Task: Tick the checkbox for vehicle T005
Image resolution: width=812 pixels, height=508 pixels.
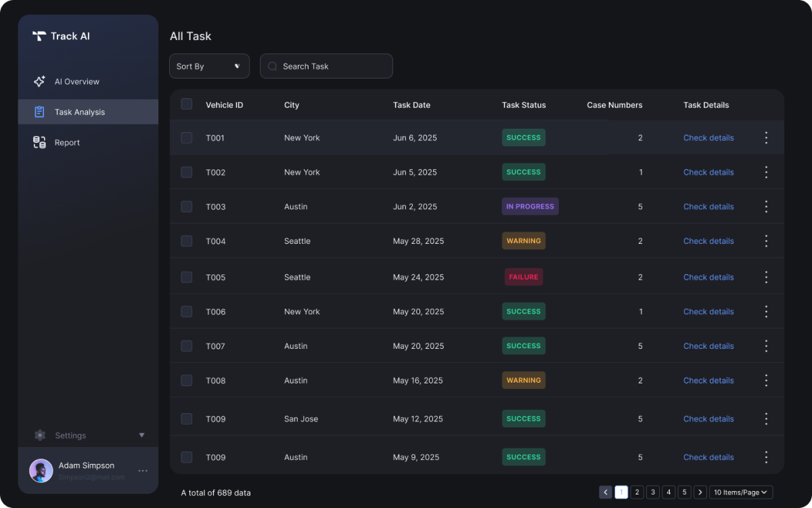Action: [x=187, y=277]
